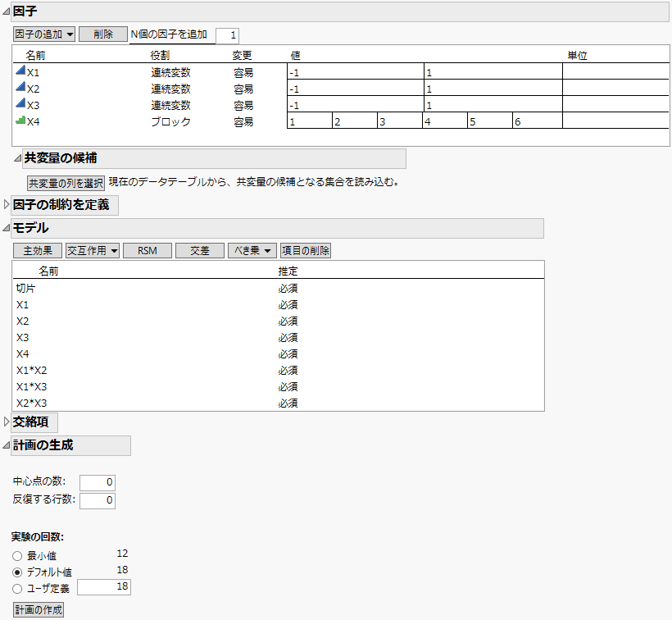Click the continuous factor icon beside X3
Screen dimensions: 672x620
pyautogui.click(x=20, y=104)
